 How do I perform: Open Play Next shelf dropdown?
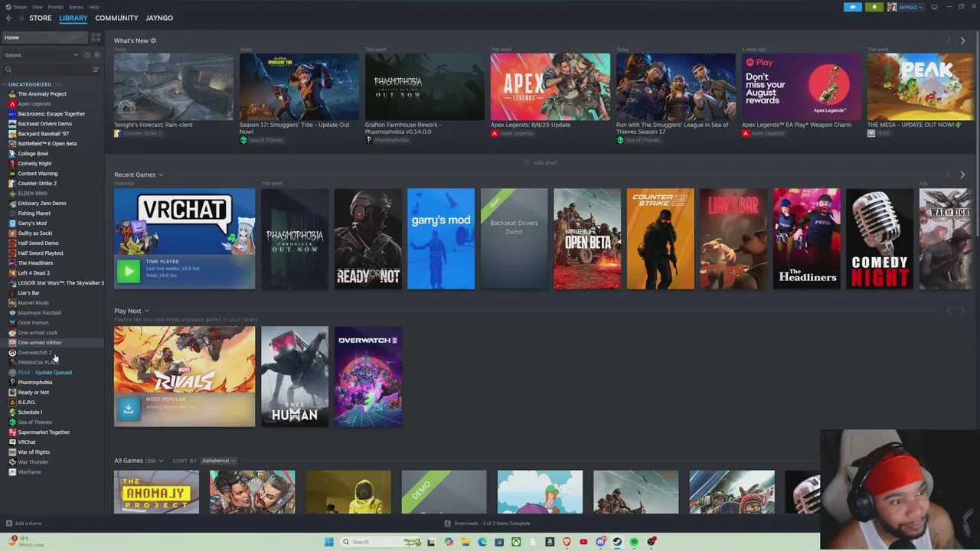coord(146,311)
